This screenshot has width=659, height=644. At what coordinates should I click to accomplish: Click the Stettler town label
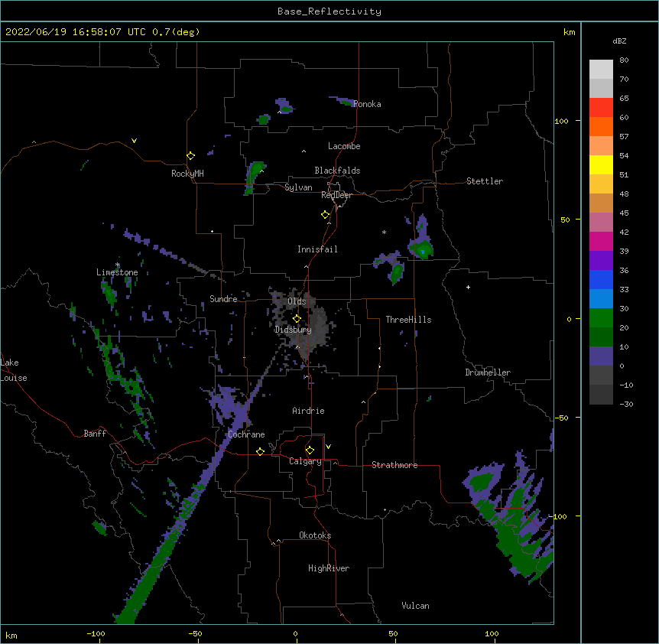click(485, 181)
